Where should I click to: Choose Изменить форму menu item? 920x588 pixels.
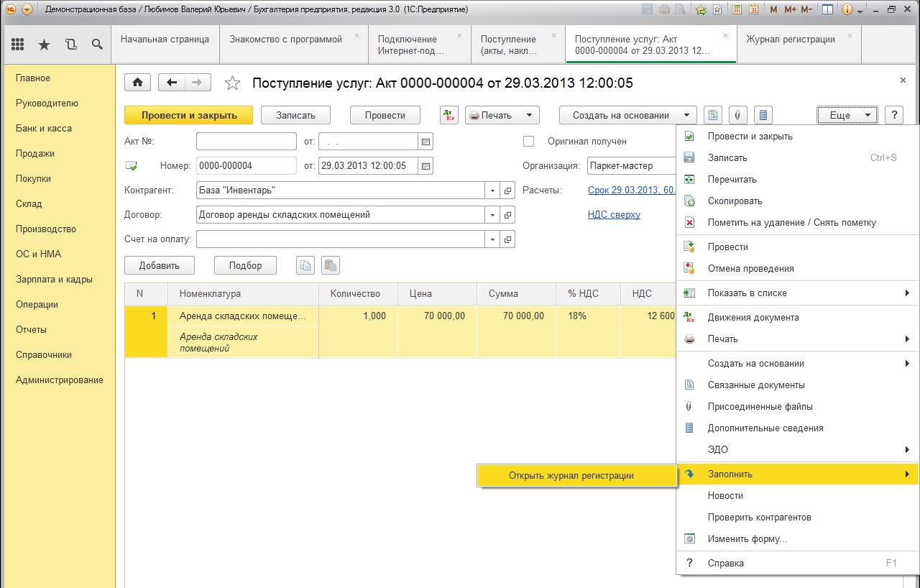(x=797, y=538)
